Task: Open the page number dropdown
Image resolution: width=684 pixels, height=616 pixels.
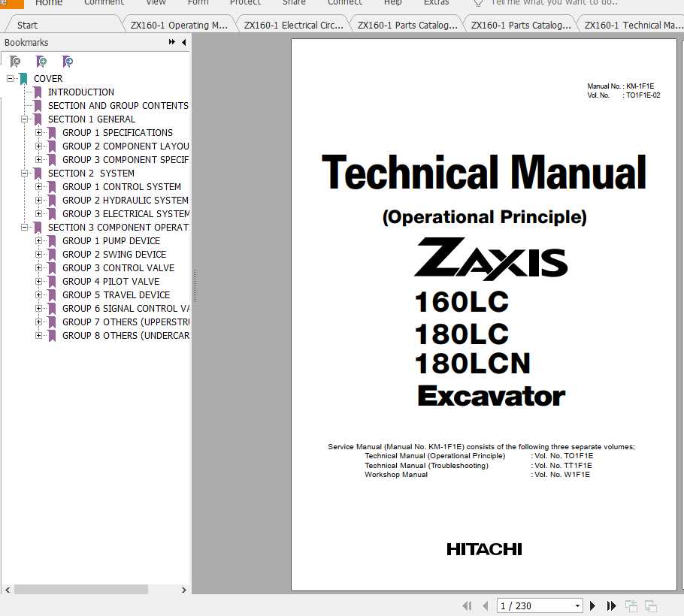Action: (x=577, y=605)
